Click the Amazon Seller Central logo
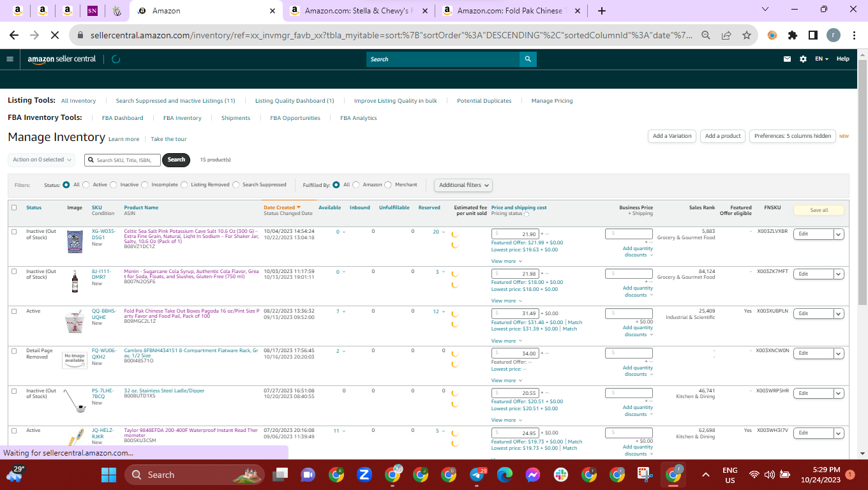The image size is (868, 490). click(x=62, y=59)
